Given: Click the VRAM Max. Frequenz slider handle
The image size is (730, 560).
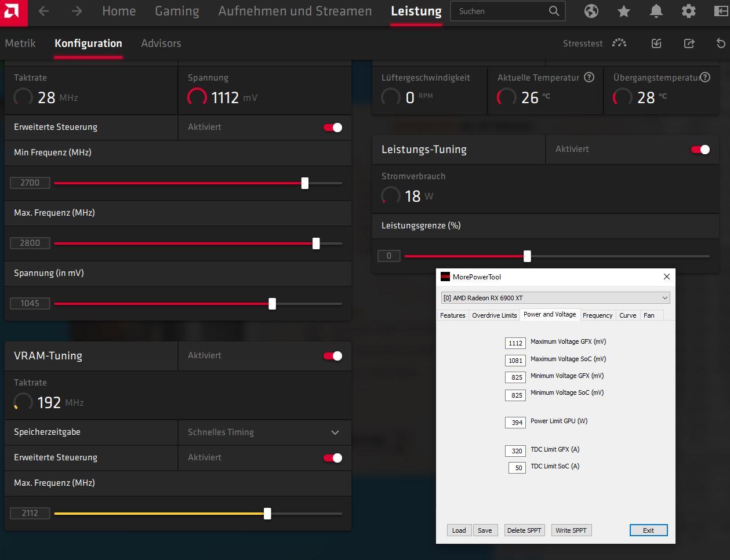Looking at the screenshot, I should pos(267,514).
